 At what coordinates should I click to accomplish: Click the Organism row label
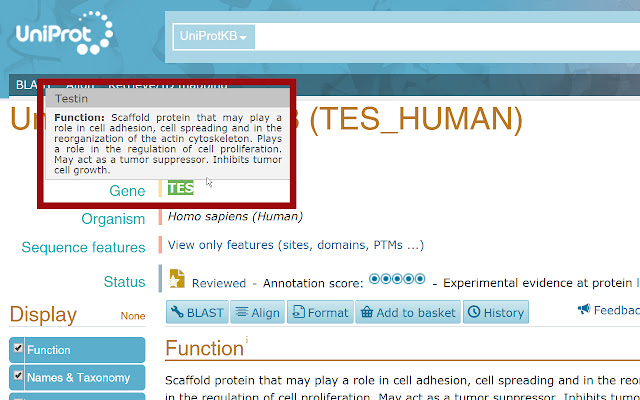113,219
